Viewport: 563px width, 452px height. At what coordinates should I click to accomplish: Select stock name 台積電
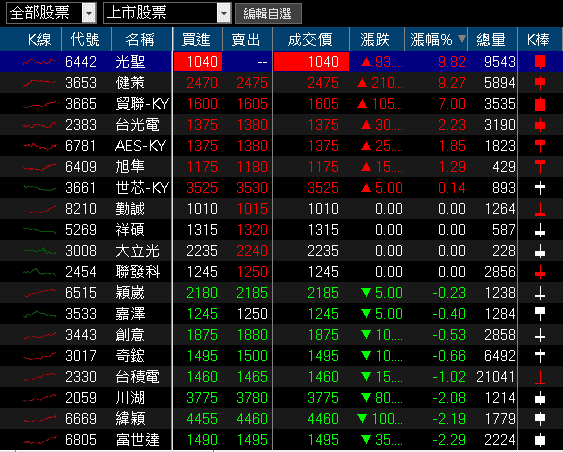click(137, 377)
